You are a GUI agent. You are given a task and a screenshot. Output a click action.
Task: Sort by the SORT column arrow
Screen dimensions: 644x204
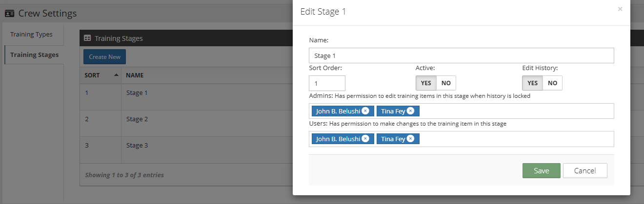click(116, 75)
